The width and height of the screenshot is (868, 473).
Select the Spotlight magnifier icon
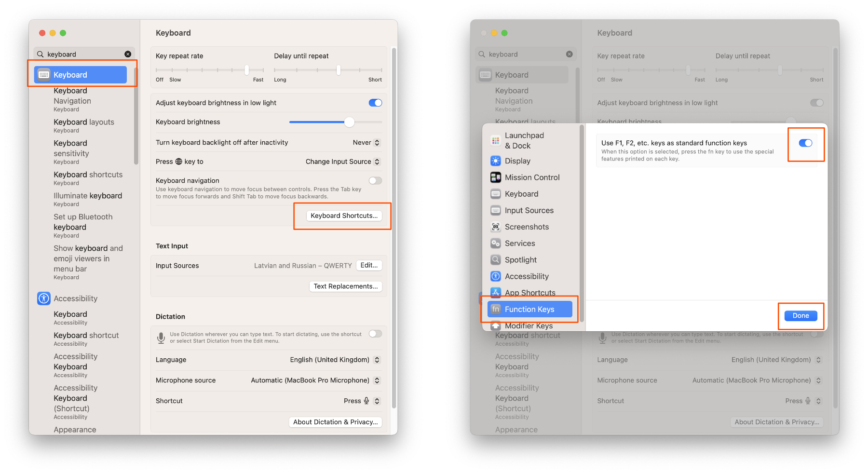point(495,260)
